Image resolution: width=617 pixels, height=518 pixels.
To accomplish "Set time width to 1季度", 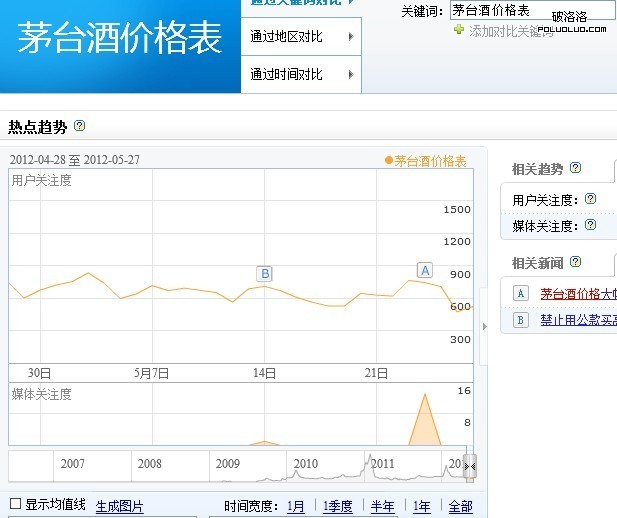I will pyautogui.click(x=337, y=507).
